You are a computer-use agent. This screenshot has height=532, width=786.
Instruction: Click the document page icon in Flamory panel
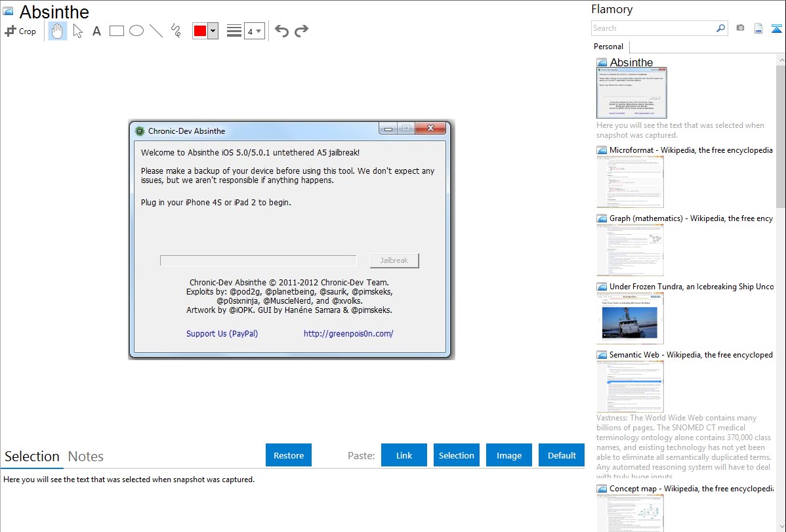(x=758, y=28)
